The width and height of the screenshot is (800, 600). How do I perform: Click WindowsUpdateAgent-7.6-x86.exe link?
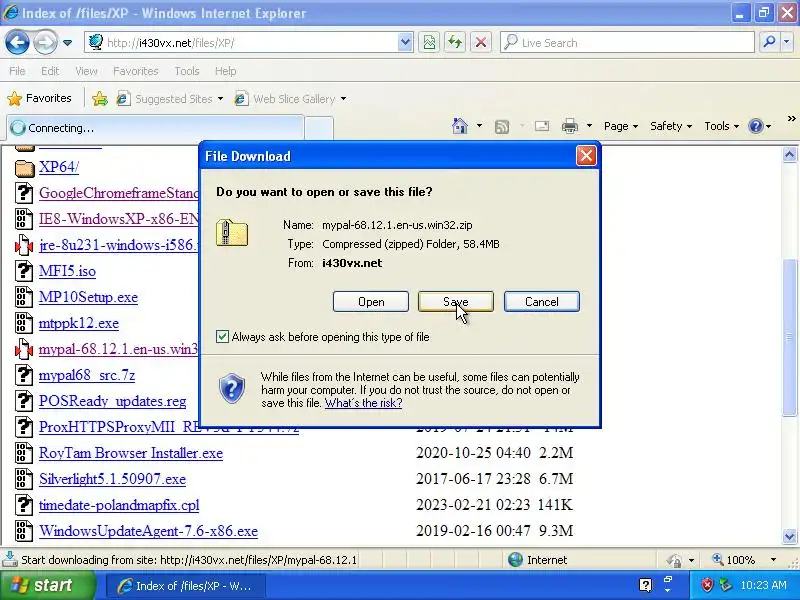coord(148,531)
